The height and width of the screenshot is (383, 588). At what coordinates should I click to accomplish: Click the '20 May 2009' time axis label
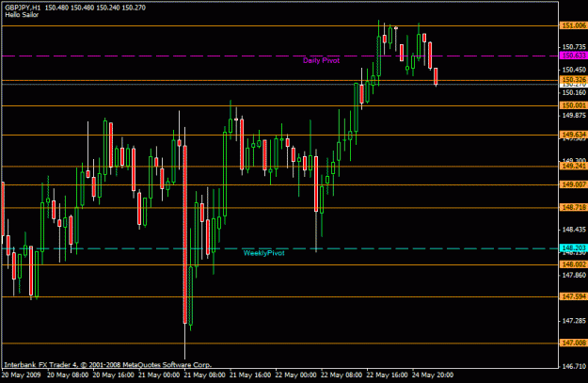click(21, 375)
